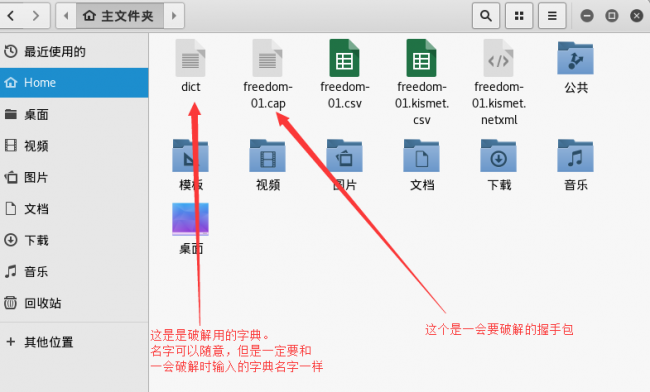
Task: Open 回收站 in the sidebar
Action: (x=74, y=303)
